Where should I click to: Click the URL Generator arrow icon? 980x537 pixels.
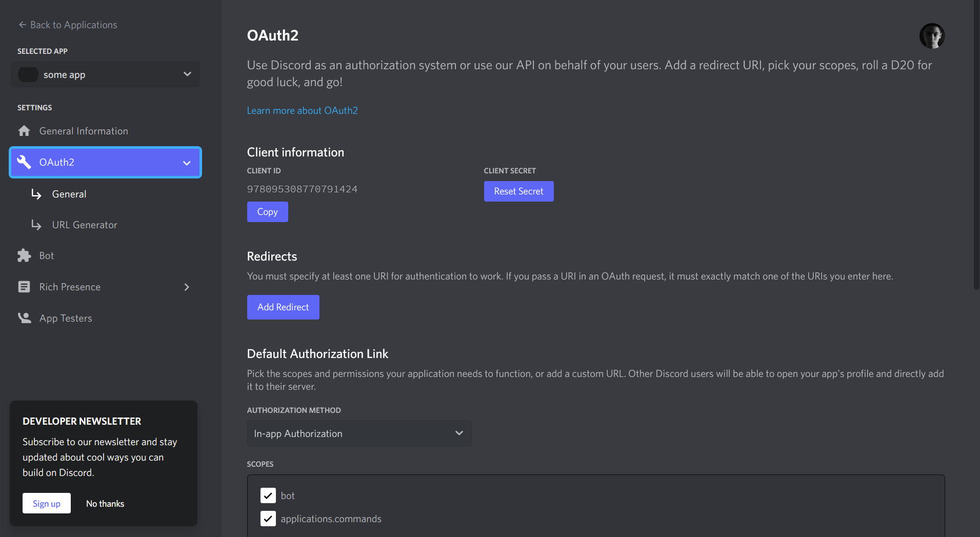pyautogui.click(x=36, y=225)
